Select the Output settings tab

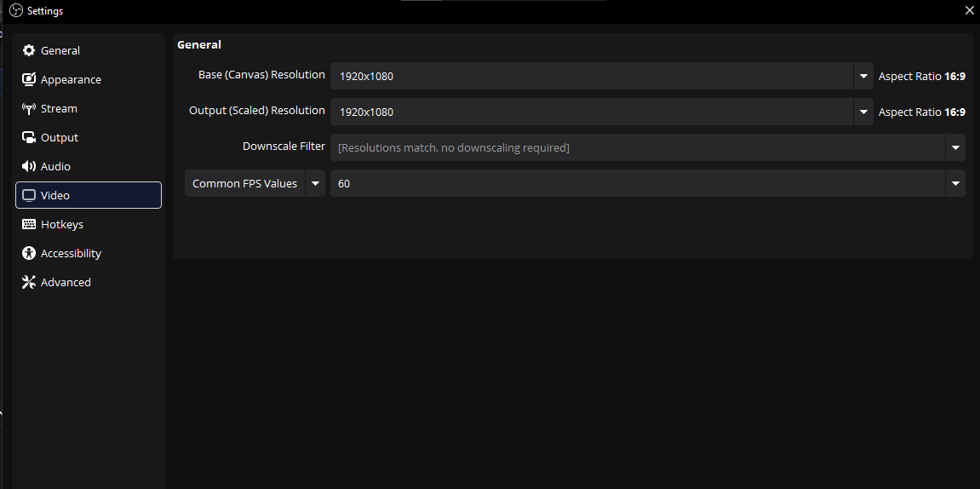click(89, 137)
